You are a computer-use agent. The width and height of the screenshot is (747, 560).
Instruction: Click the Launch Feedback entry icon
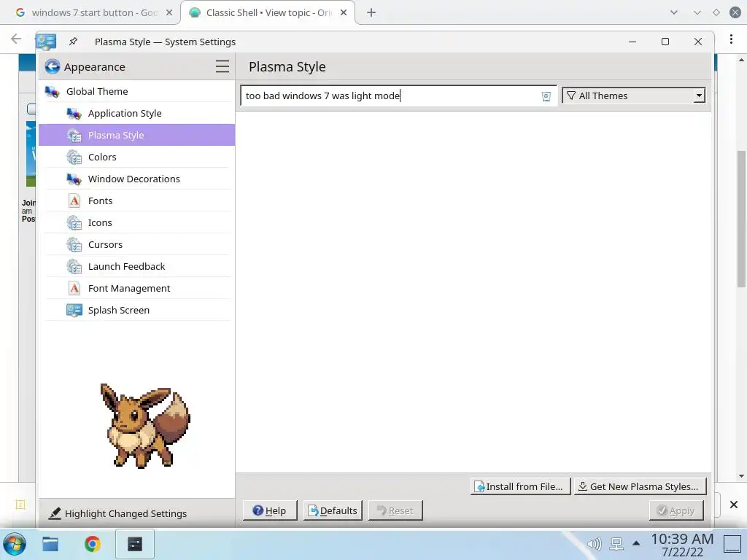pos(74,267)
